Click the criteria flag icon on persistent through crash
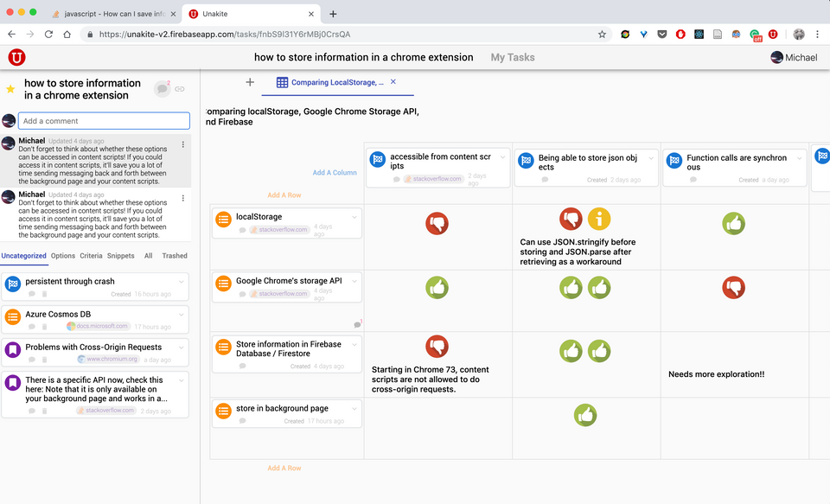The height and width of the screenshot is (504, 830). (x=12, y=281)
